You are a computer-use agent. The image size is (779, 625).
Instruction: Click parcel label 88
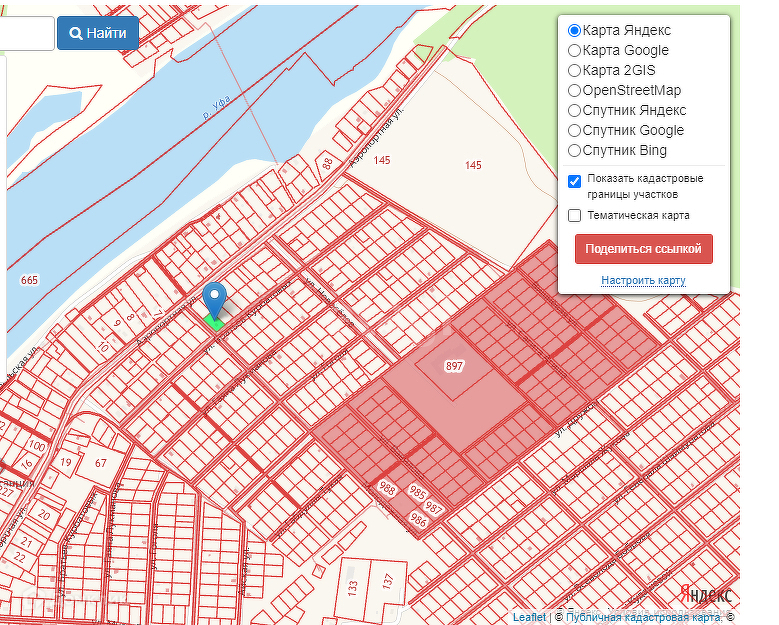pyautogui.click(x=327, y=163)
